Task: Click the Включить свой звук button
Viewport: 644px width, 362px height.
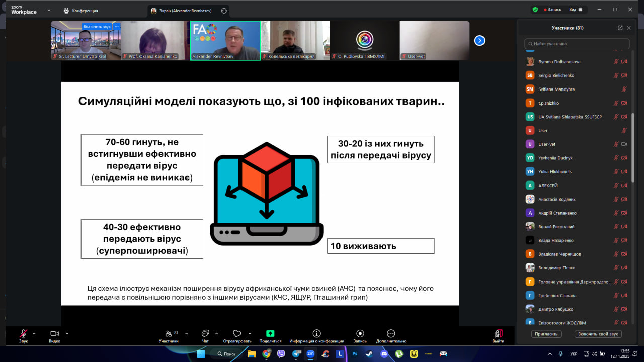Action: click(x=598, y=334)
